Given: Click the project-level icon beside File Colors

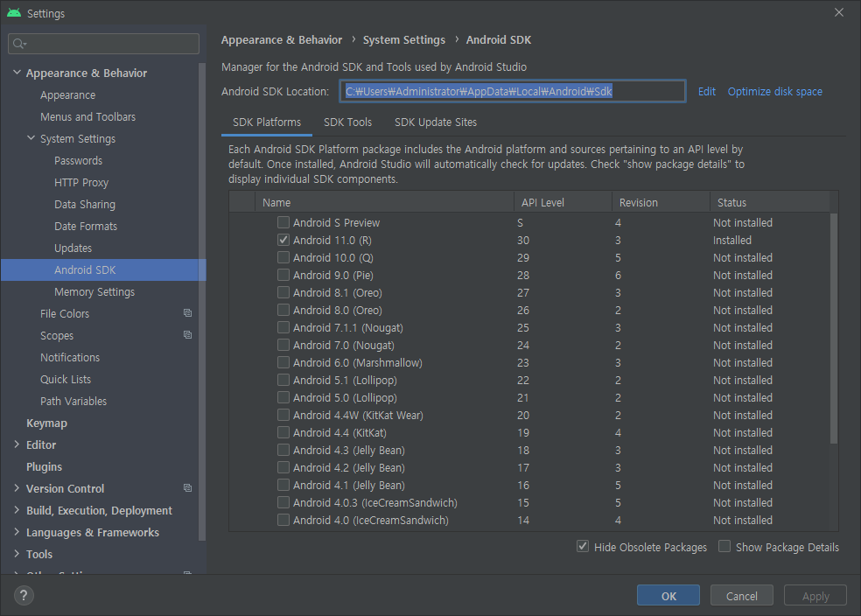Looking at the screenshot, I should pyautogui.click(x=188, y=313).
